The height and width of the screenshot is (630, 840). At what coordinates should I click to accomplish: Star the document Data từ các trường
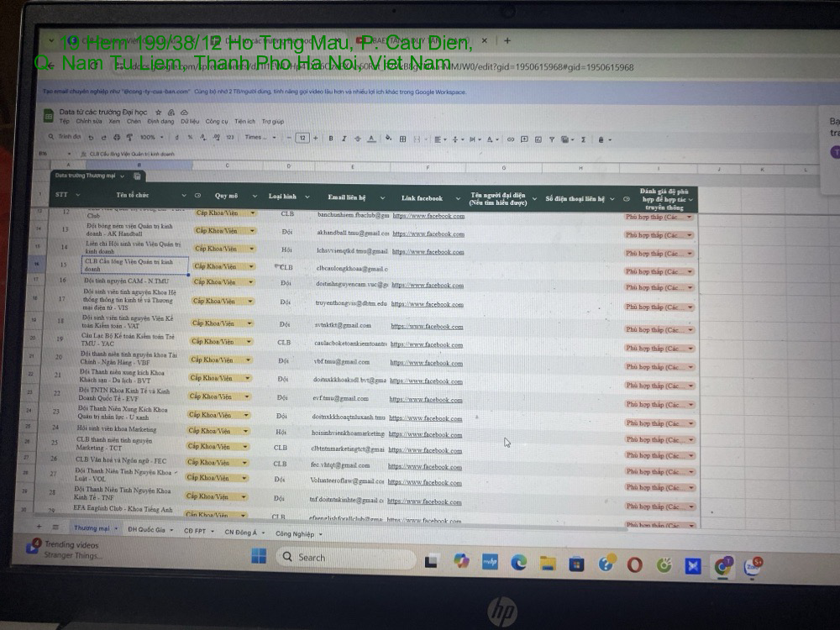pyautogui.click(x=158, y=112)
